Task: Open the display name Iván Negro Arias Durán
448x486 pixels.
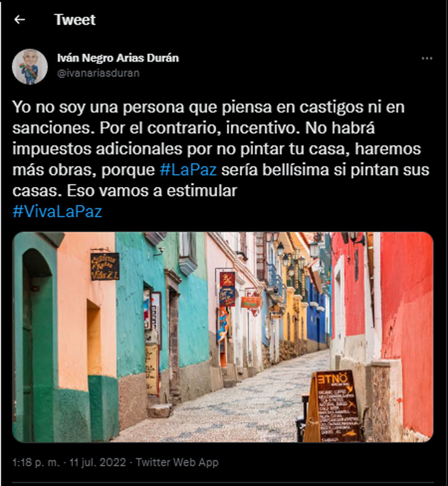Action: [x=118, y=58]
